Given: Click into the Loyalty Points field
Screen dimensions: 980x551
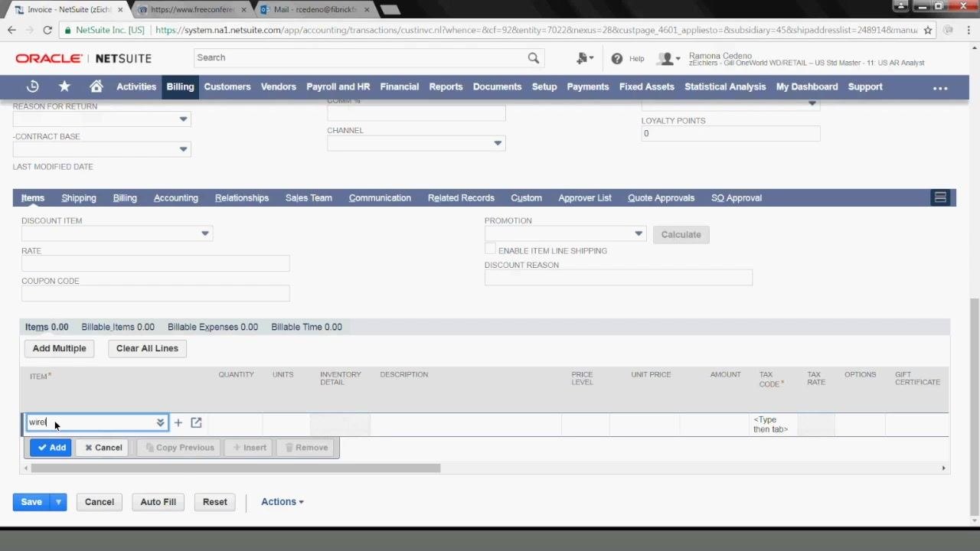Looking at the screenshot, I should 730,134.
